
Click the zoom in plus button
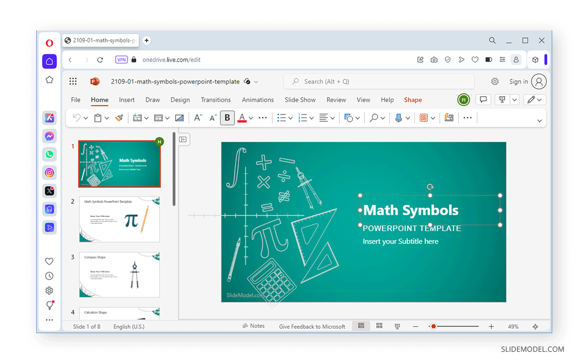click(x=491, y=326)
